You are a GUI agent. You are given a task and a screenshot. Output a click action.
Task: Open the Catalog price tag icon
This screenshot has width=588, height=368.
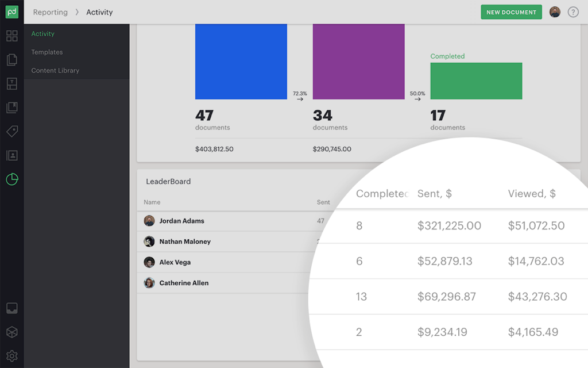click(x=12, y=132)
